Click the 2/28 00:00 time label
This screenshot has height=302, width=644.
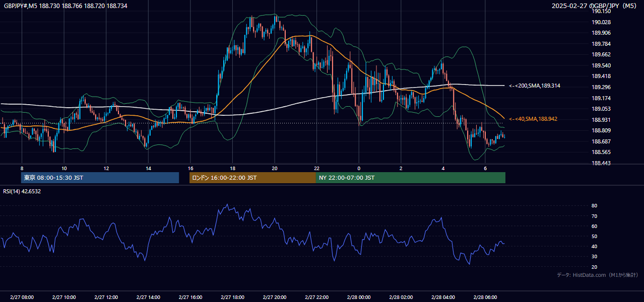[359, 297]
